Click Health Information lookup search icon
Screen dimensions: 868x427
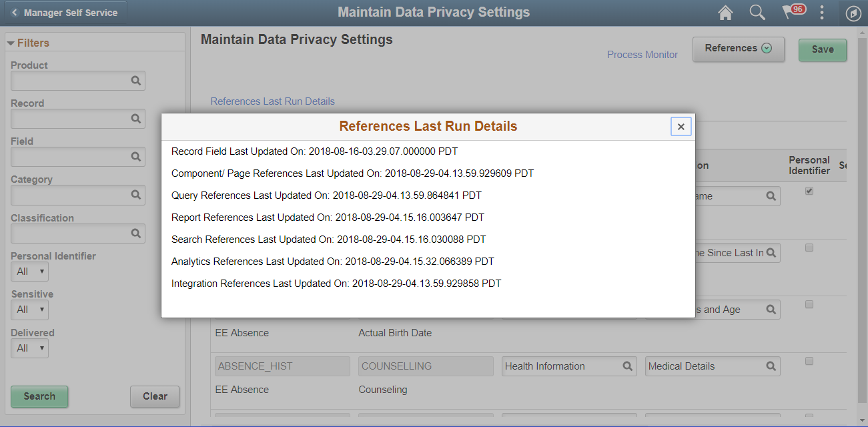(x=627, y=366)
